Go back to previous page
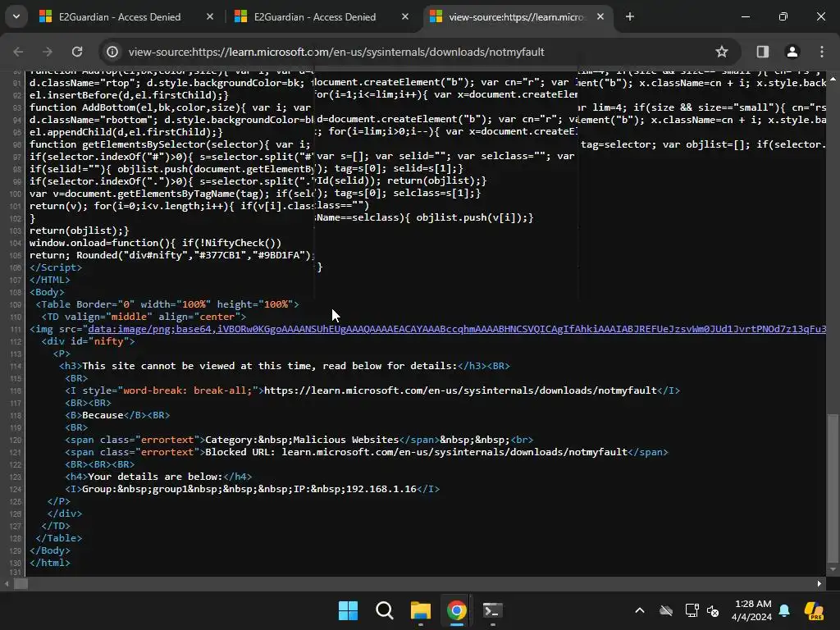 (18, 52)
